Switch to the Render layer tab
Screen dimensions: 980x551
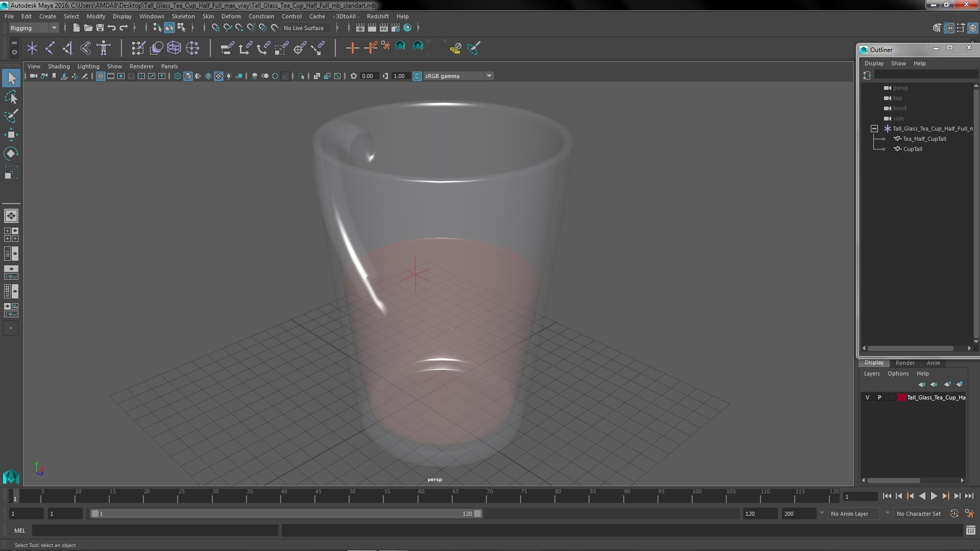[905, 363]
